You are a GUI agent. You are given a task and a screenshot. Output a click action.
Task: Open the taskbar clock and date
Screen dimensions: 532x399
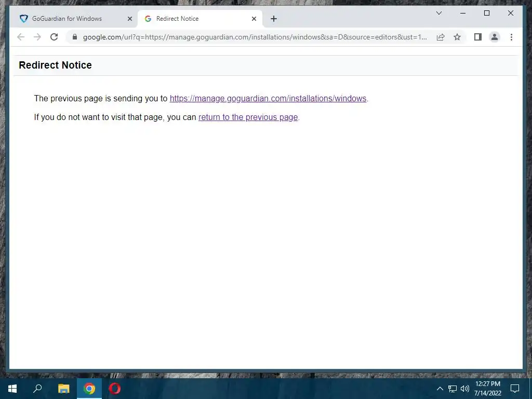point(487,389)
